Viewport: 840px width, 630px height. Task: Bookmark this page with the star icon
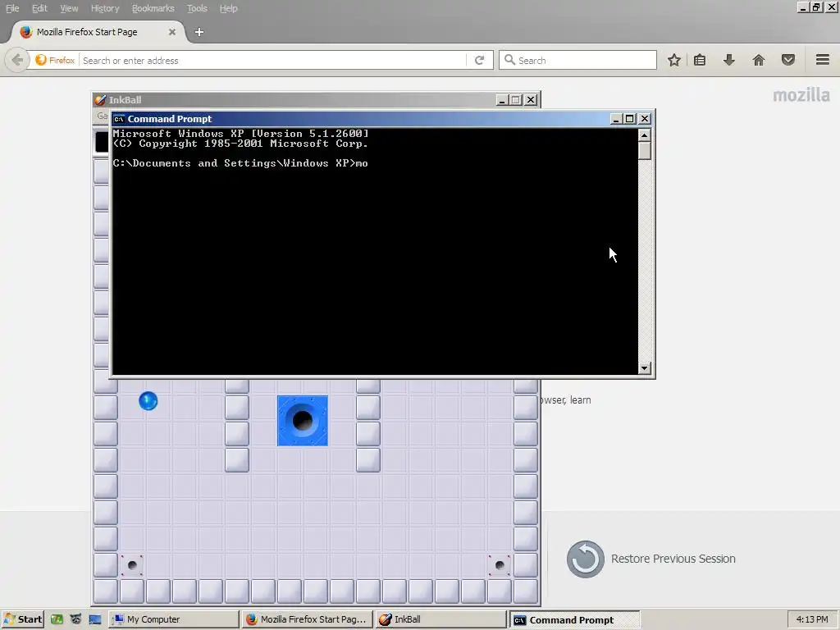coord(674,60)
